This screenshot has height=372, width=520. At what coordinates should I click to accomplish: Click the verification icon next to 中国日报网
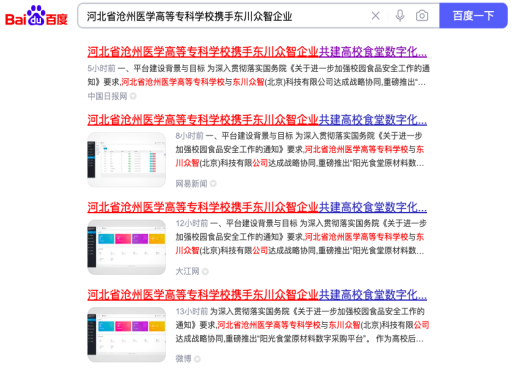(x=133, y=96)
